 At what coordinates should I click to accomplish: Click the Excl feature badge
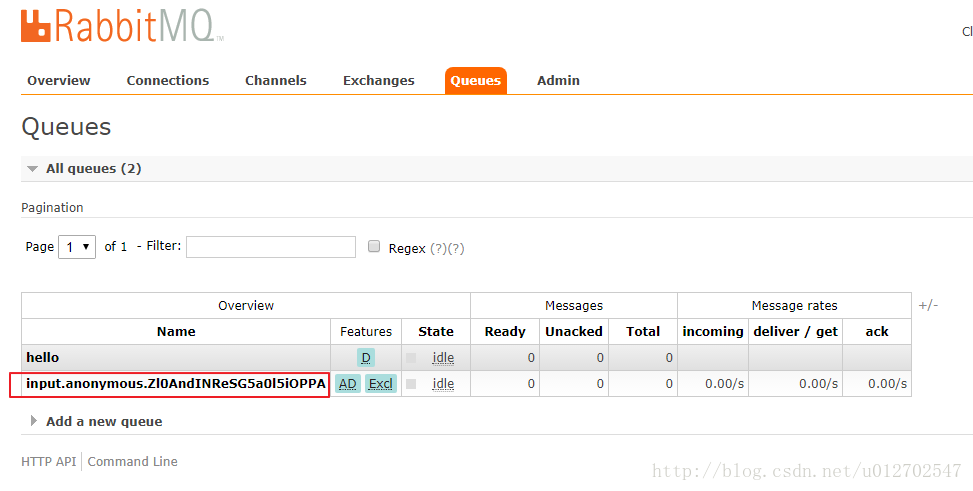point(381,384)
